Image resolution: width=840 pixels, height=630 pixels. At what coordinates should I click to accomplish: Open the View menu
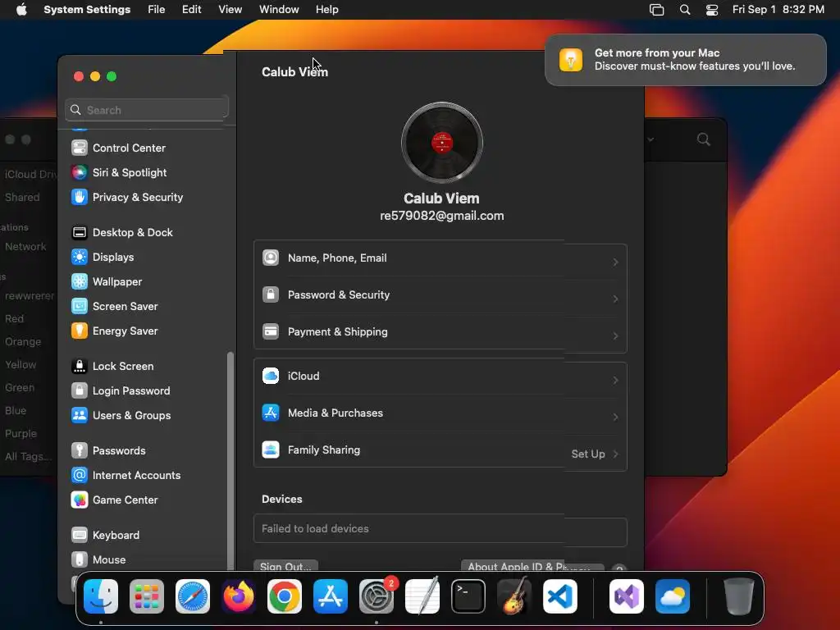tap(230, 10)
